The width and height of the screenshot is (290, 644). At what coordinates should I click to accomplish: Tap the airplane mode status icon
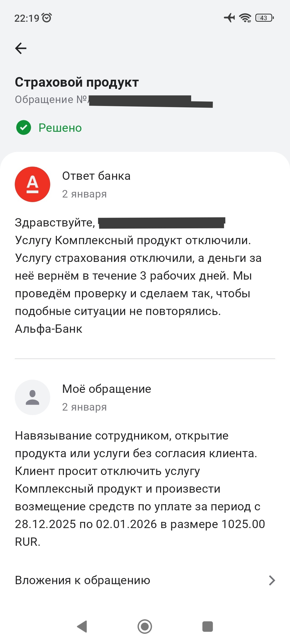[x=229, y=18]
